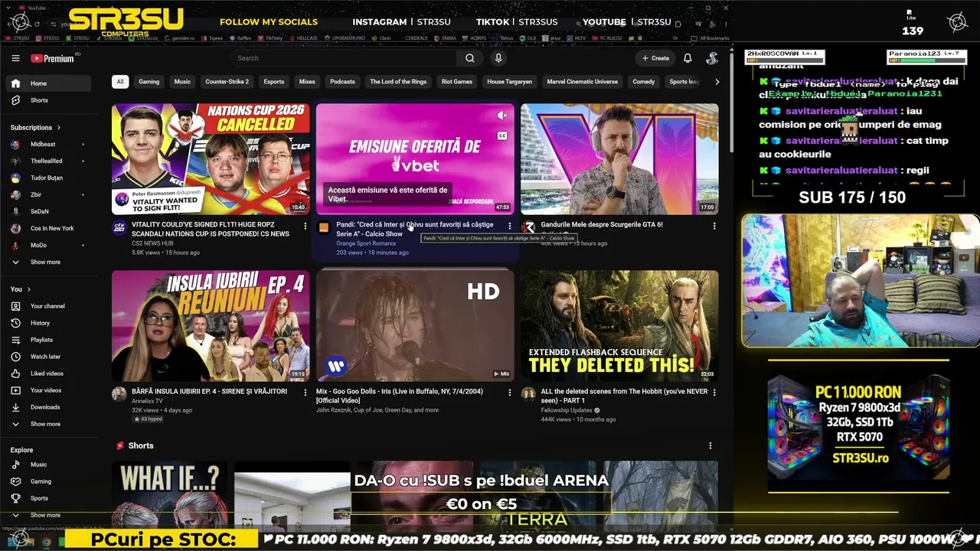
Task: Open options menu for Calcio Show video
Action: tap(510, 226)
